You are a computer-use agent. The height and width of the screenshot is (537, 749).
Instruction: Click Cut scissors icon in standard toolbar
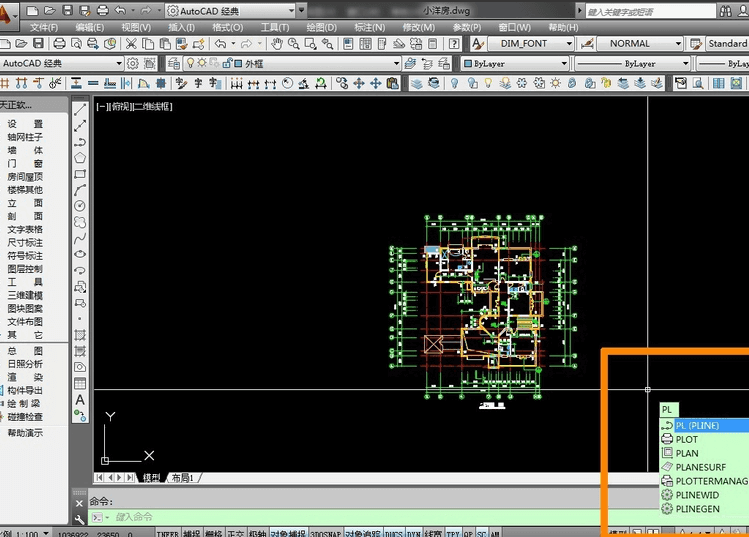click(x=131, y=44)
